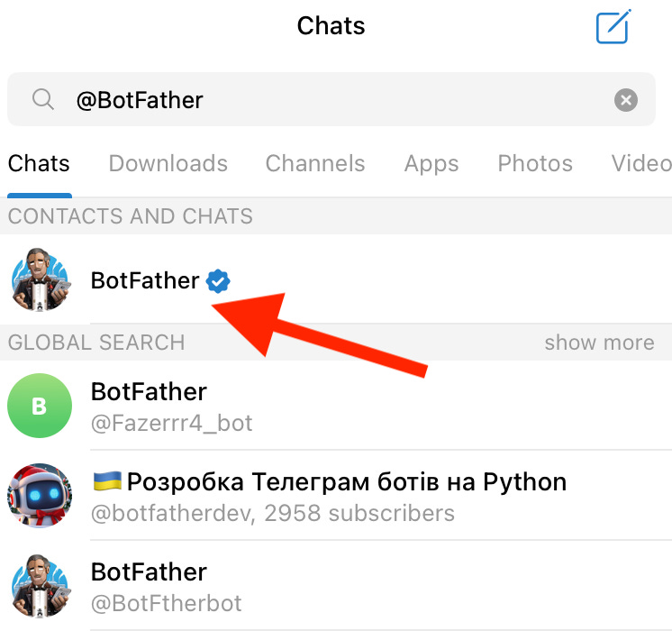Screen dimensions: 672x631
Task: Tap the magnifying glass search icon
Action: tap(43, 99)
